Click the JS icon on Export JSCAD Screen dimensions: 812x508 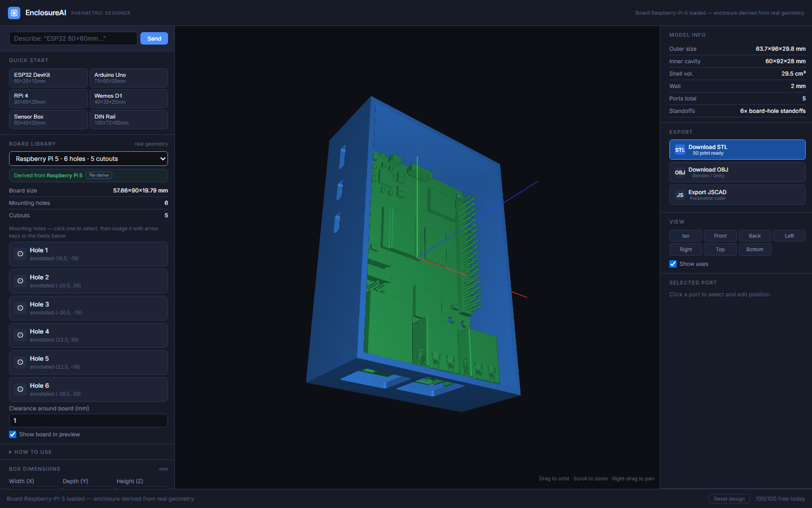[x=680, y=195]
